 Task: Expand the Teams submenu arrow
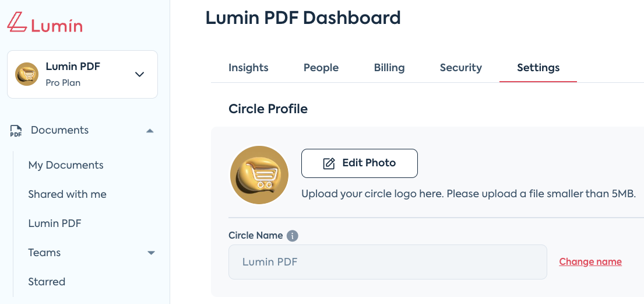click(151, 253)
